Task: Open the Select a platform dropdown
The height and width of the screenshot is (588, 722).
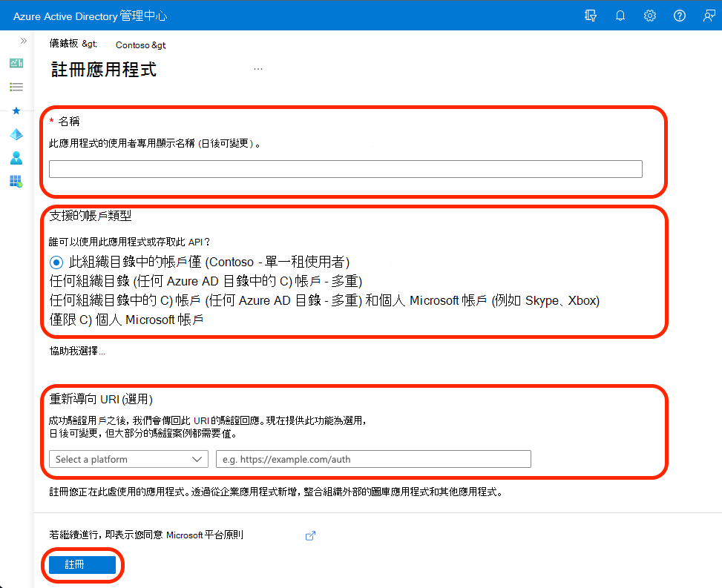Action: point(128,458)
